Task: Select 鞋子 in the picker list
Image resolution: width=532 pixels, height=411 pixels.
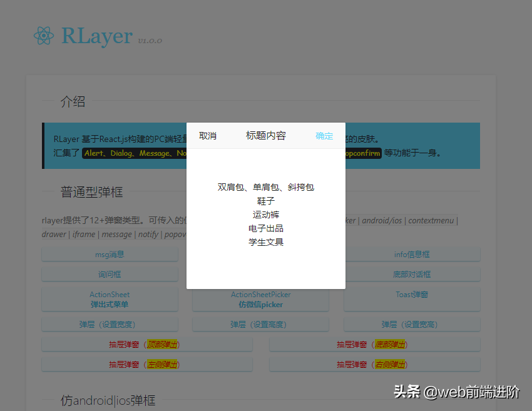Action: coord(265,201)
